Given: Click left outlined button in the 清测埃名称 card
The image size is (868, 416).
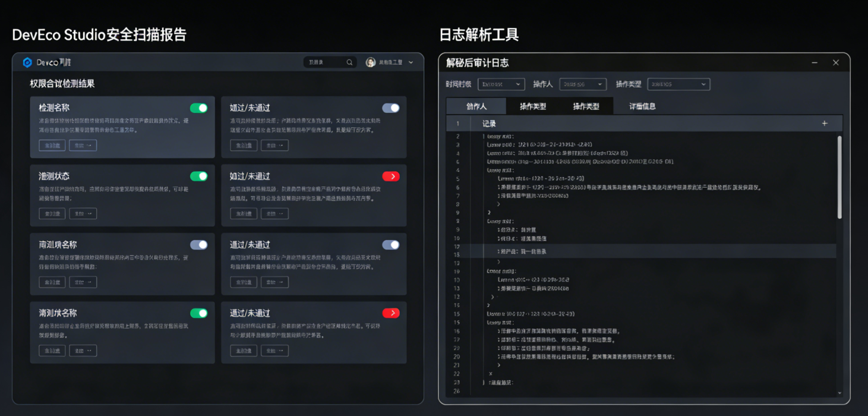Looking at the screenshot, I should 52,351.
